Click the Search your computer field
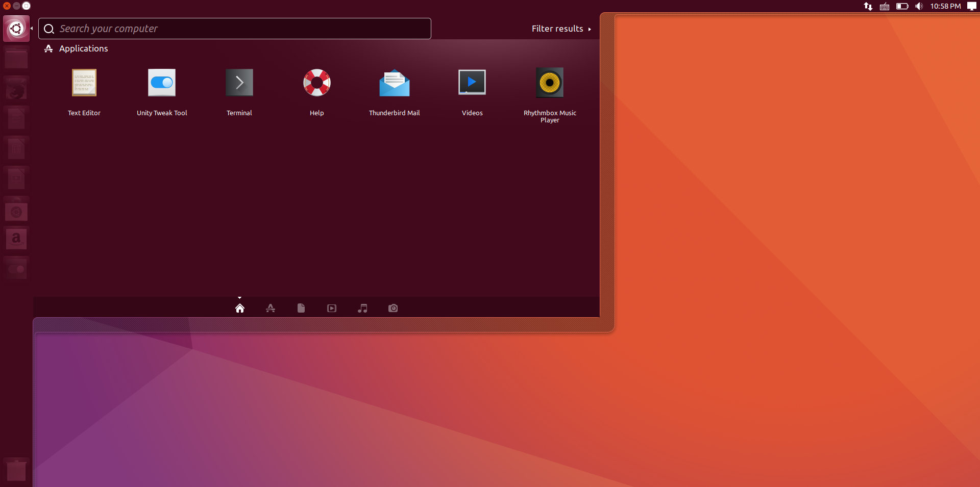Viewport: 980px width, 487px height. click(x=235, y=29)
